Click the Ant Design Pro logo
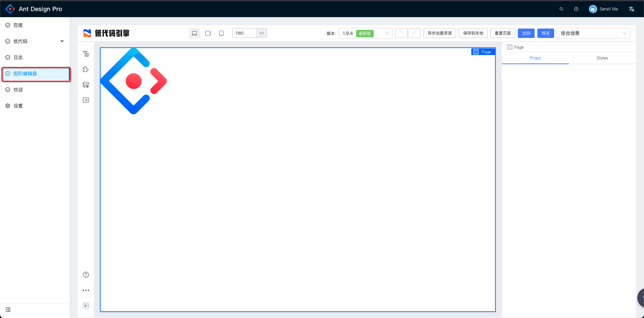Image resolution: width=644 pixels, height=318 pixels. tap(10, 9)
